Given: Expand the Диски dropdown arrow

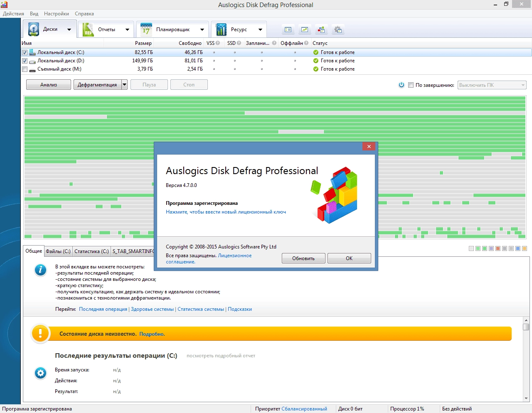Looking at the screenshot, I should [69, 29].
